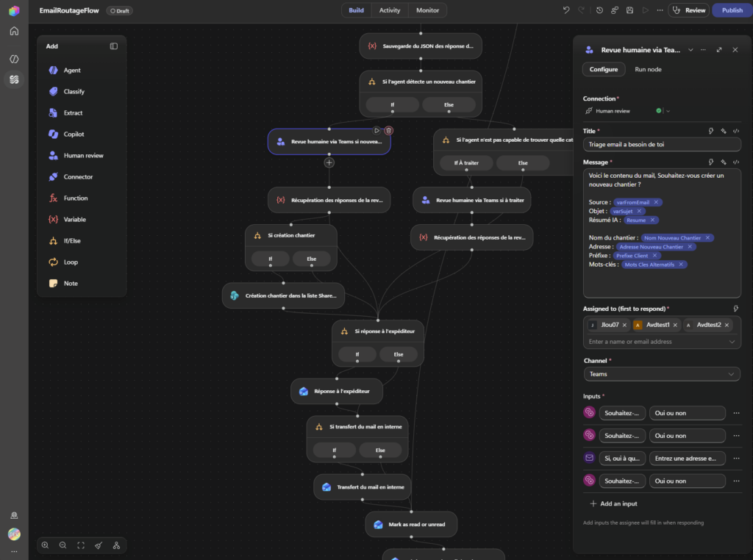Select the 'Mark as read or unread' node
This screenshot has width=753, height=560.
[x=411, y=525]
